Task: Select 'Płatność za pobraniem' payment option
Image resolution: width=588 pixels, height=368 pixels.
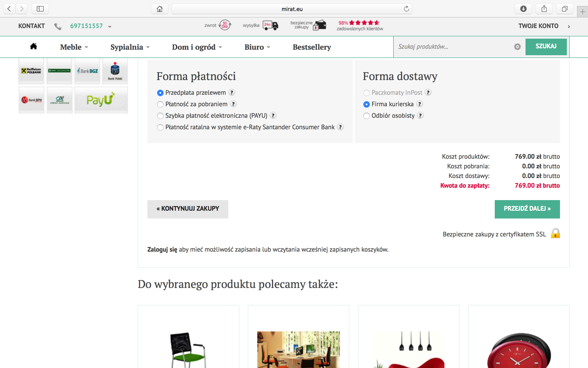Action: (160, 104)
